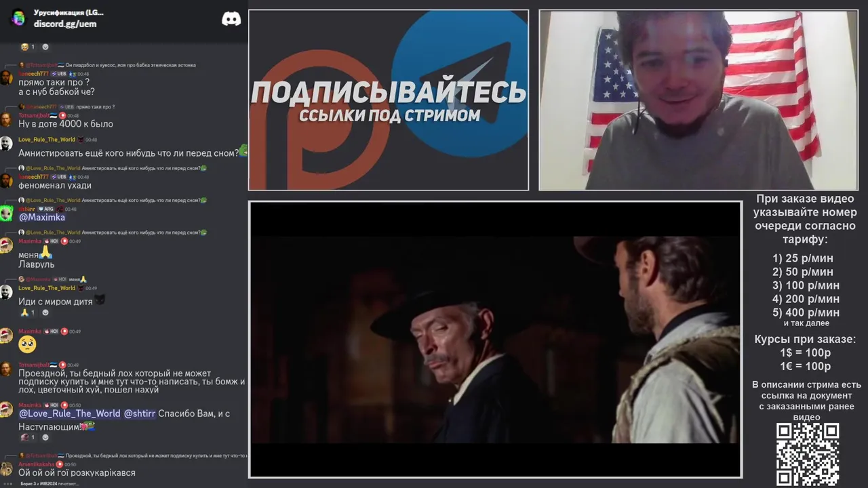Open the Love_Rule_The_World username above the "Амнистировать" message

pyautogui.click(x=47, y=140)
